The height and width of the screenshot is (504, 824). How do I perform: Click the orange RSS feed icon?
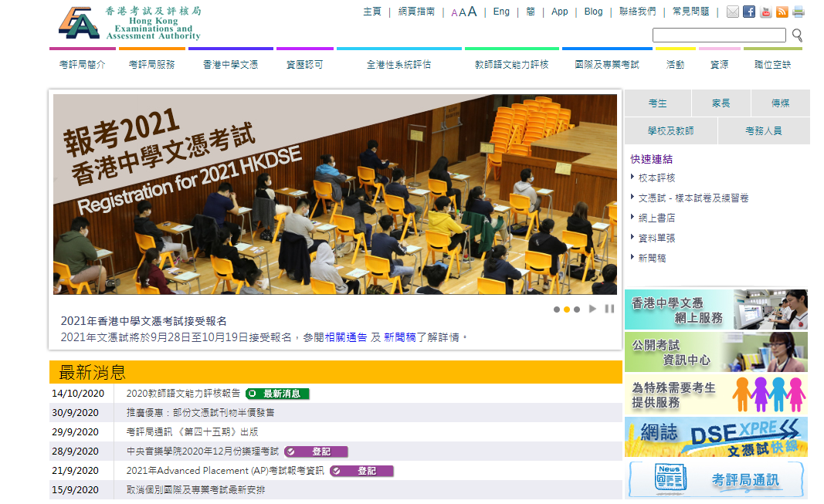pyautogui.click(x=782, y=12)
